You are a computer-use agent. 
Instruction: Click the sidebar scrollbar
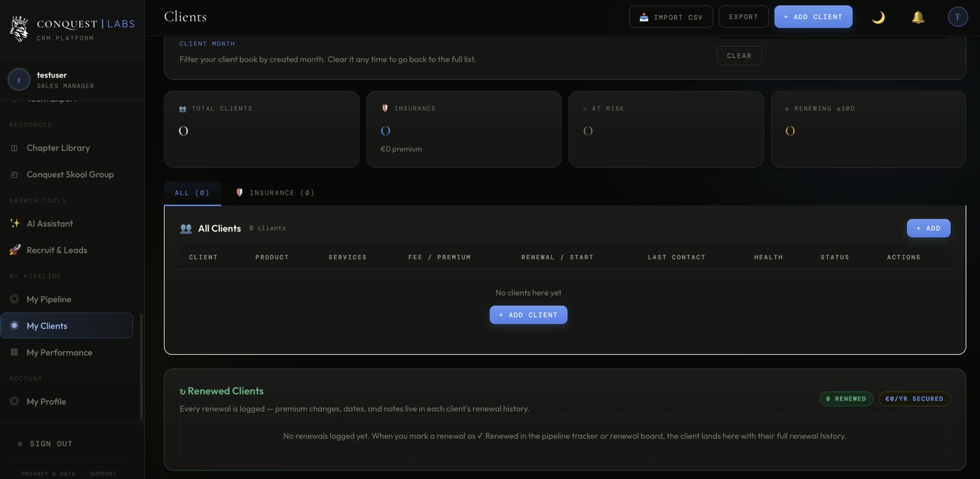pyautogui.click(x=141, y=366)
